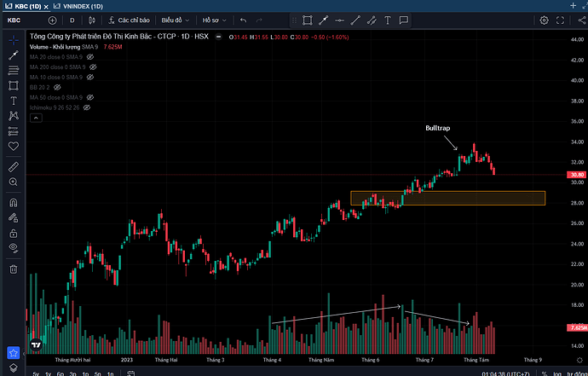
Task: Select the trend line tool in left sidebar
Action: click(14, 55)
